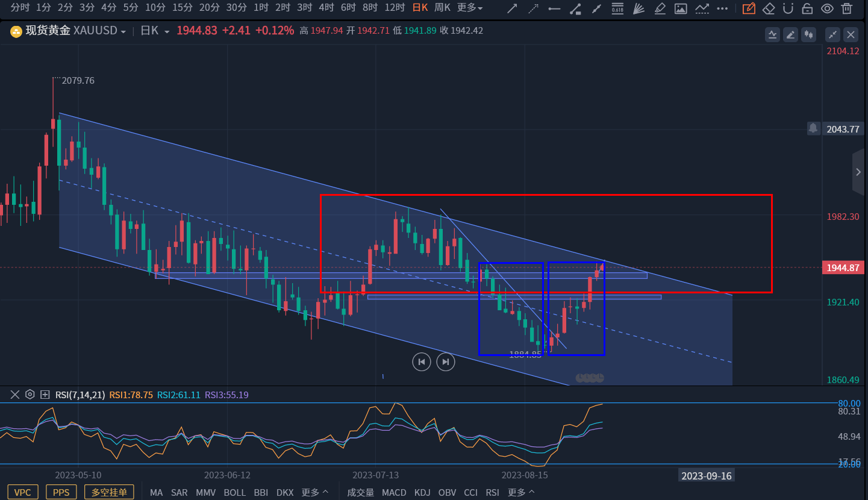Switch sub-chart to KDJ
The image size is (868, 500).
tap(422, 492)
